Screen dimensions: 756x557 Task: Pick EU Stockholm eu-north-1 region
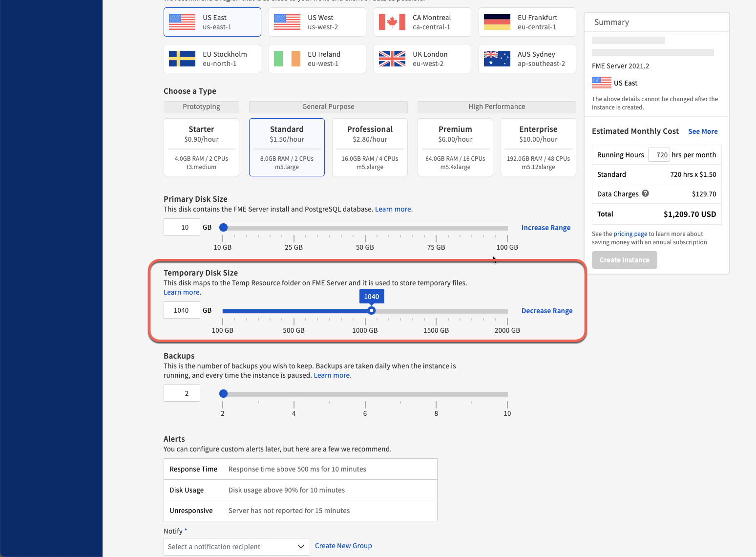coord(212,59)
